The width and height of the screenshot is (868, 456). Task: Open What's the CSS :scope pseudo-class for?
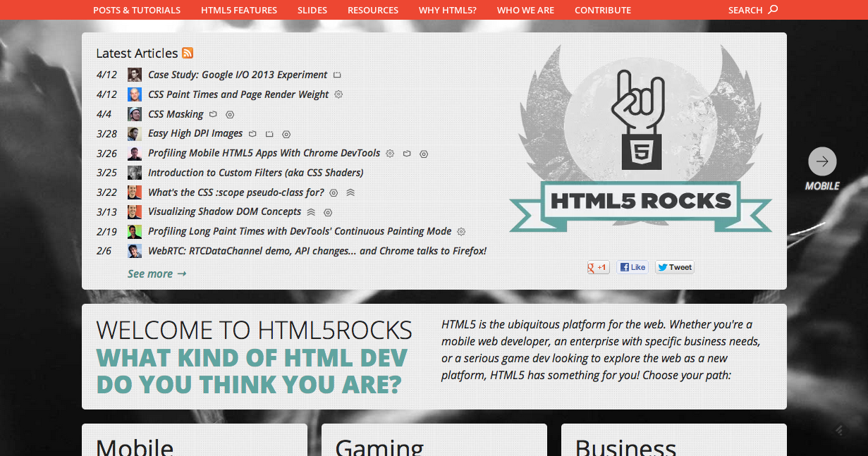(236, 192)
